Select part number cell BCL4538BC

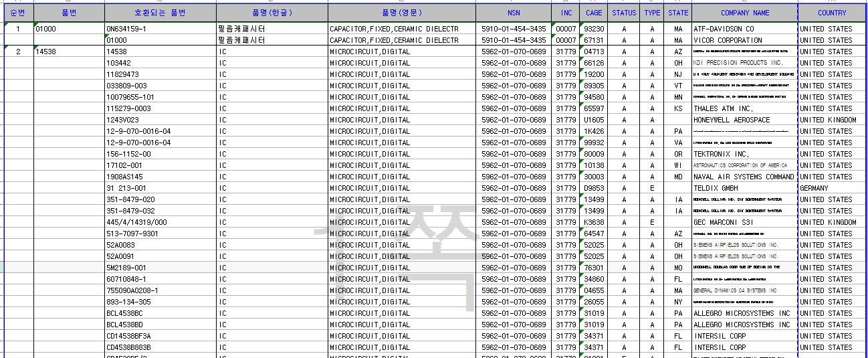click(160, 313)
